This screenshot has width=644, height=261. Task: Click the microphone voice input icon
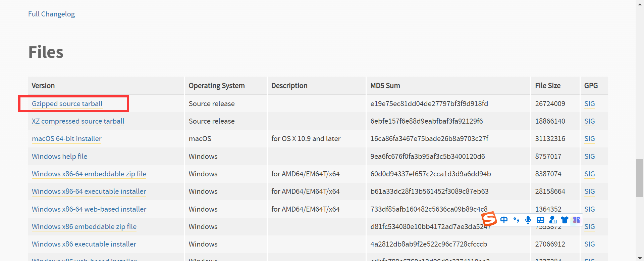[x=528, y=220]
